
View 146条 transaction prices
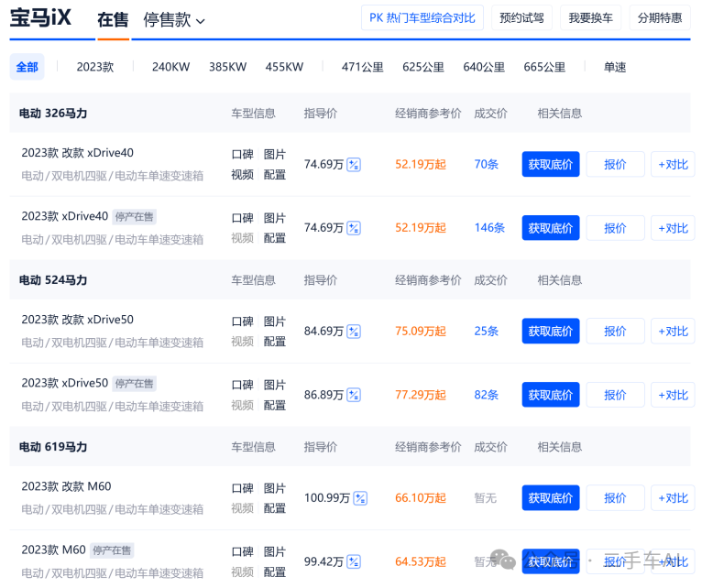[x=489, y=228]
